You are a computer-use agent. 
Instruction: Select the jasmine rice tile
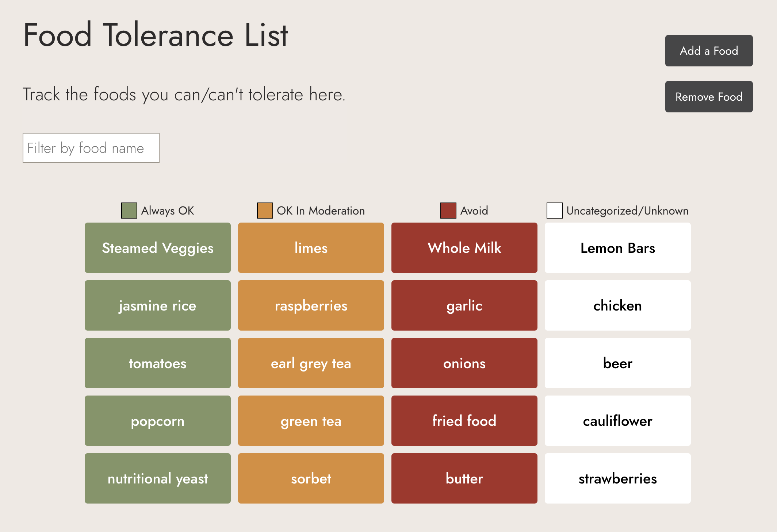[x=158, y=305]
